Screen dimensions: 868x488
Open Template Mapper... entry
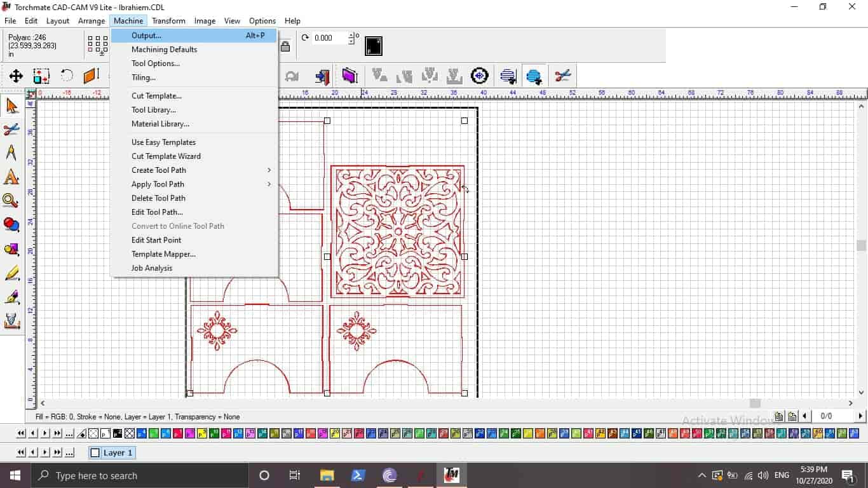point(194,254)
